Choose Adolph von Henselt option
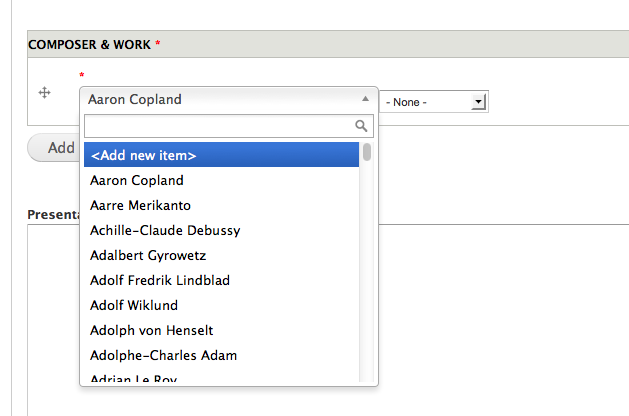629x416 pixels. (x=152, y=330)
